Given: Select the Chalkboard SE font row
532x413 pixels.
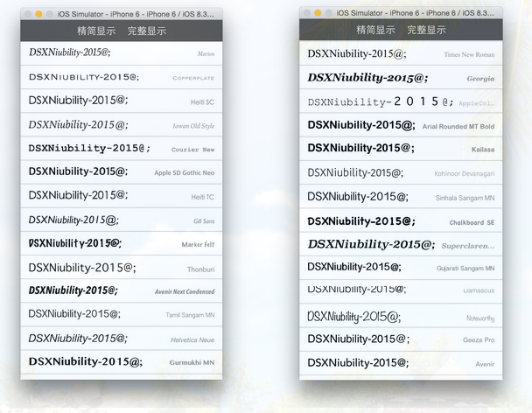Looking at the screenshot, I should point(401,221).
